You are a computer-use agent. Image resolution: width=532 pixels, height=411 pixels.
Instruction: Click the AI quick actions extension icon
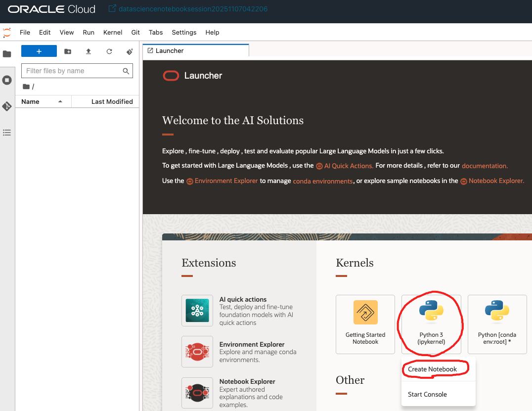coord(197,310)
